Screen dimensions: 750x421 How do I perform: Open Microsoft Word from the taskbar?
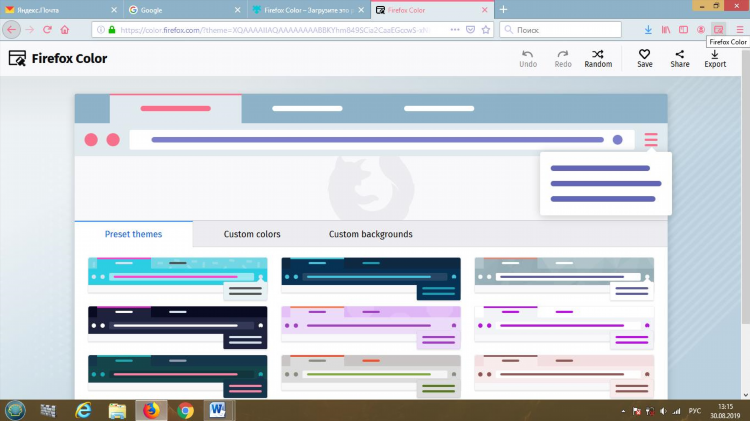tap(218, 410)
